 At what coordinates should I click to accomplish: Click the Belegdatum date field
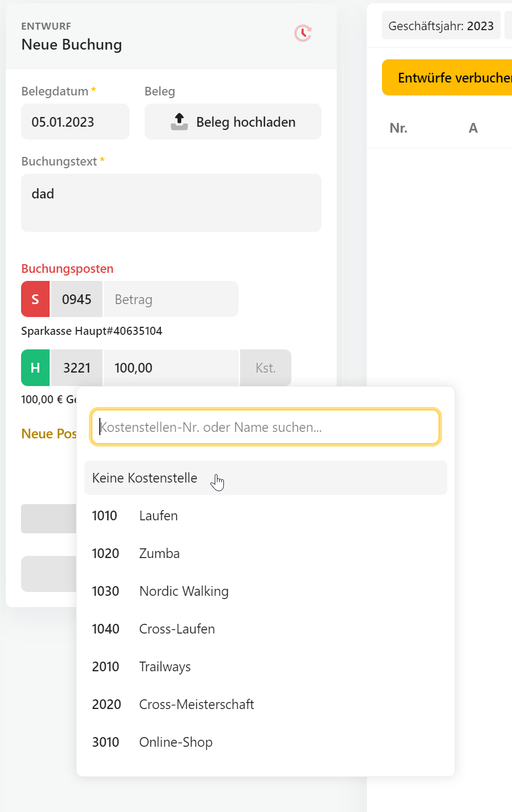pyautogui.click(x=75, y=122)
